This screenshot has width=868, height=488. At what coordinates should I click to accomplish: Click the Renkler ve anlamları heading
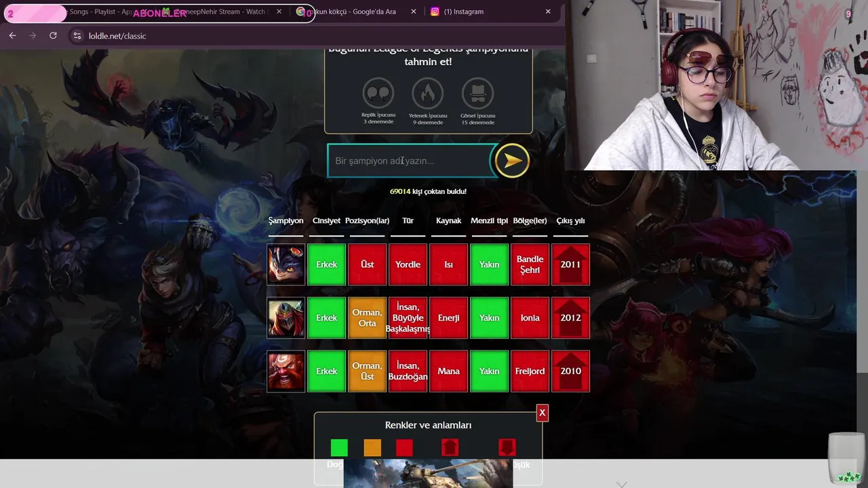coord(428,425)
